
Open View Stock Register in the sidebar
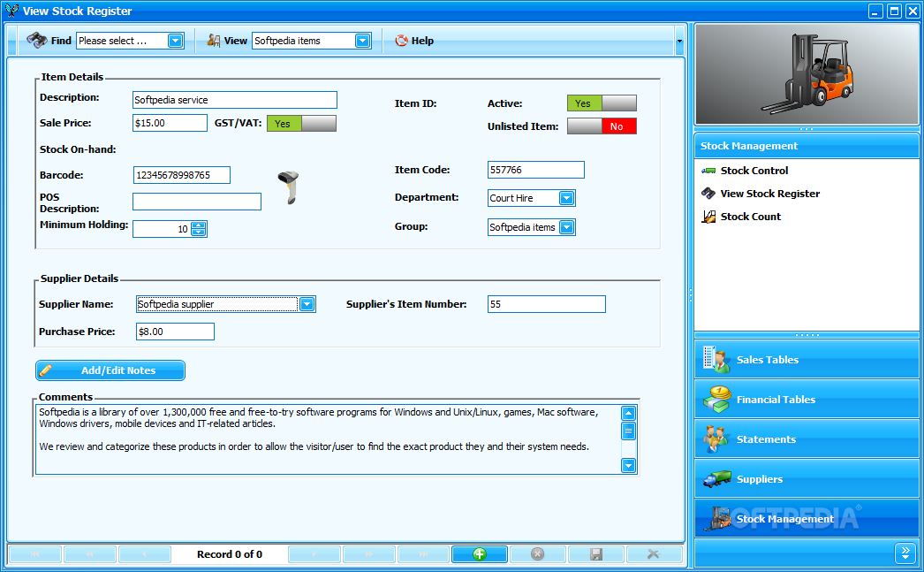(x=769, y=194)
